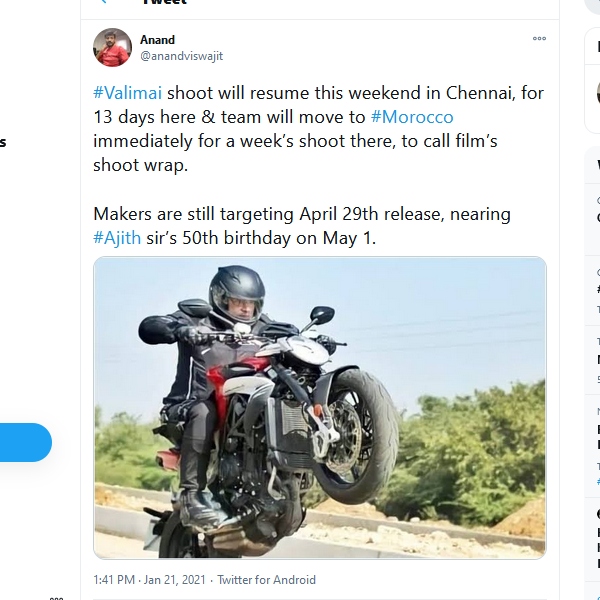View the @anandviswajit handle profile
The height and width of the screenshot is (600, 600).
[x=180, y=57]
